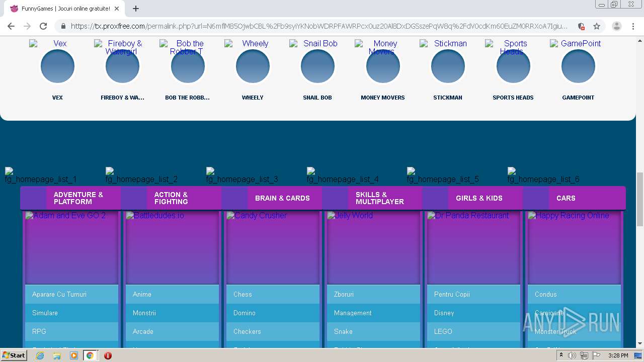Open the Wheely game circle icon
This screenshot has width=644, height=362.
point(253,66)
